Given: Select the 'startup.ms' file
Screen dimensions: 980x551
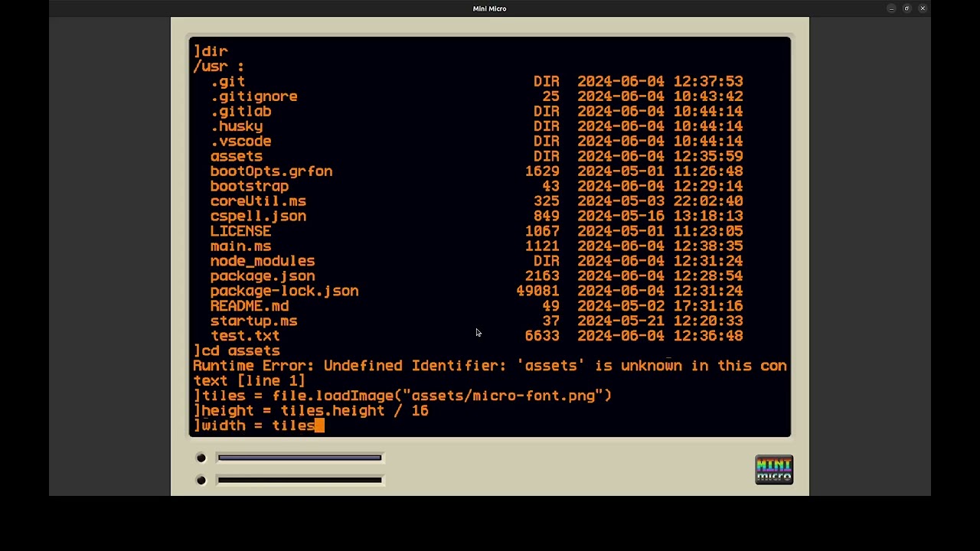Looking at the screenshot, I should (253, 321).
